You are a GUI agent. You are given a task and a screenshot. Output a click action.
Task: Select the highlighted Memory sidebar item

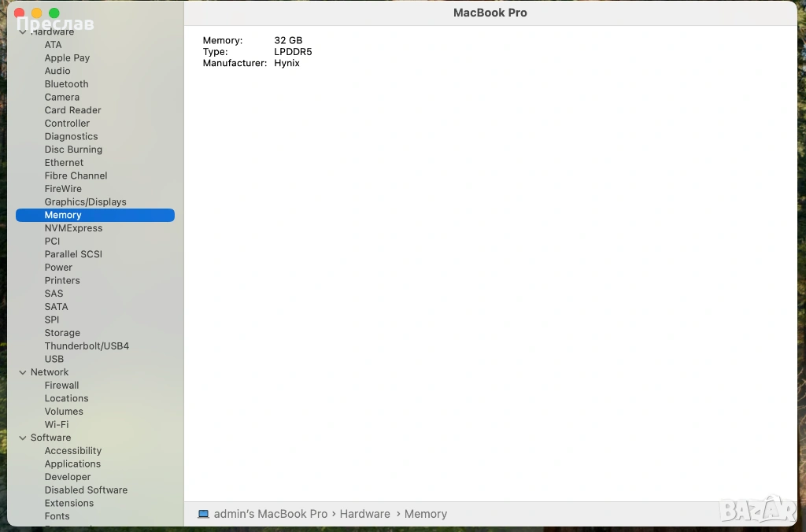coord(63,215)
